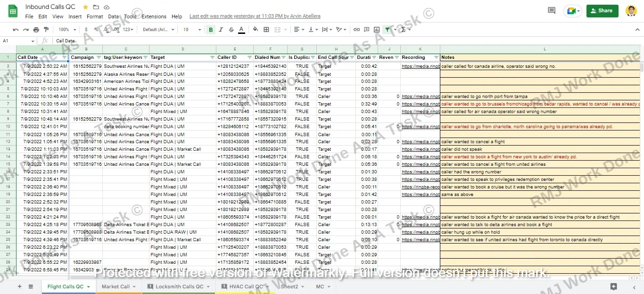The height and width of the screenshot is (294, 644).
Task: Open the font size 10 dropdown
Action: click(x=192, y=30)
